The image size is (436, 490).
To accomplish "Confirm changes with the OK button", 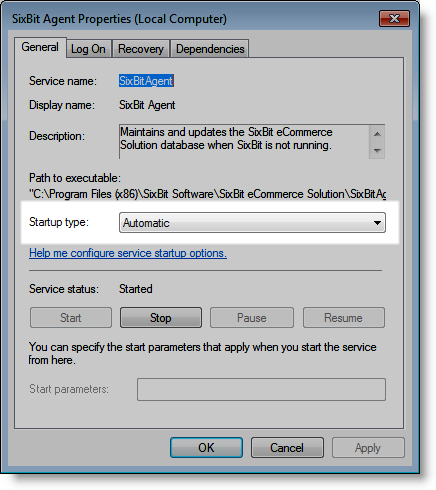I will click(x=206, y=448).
